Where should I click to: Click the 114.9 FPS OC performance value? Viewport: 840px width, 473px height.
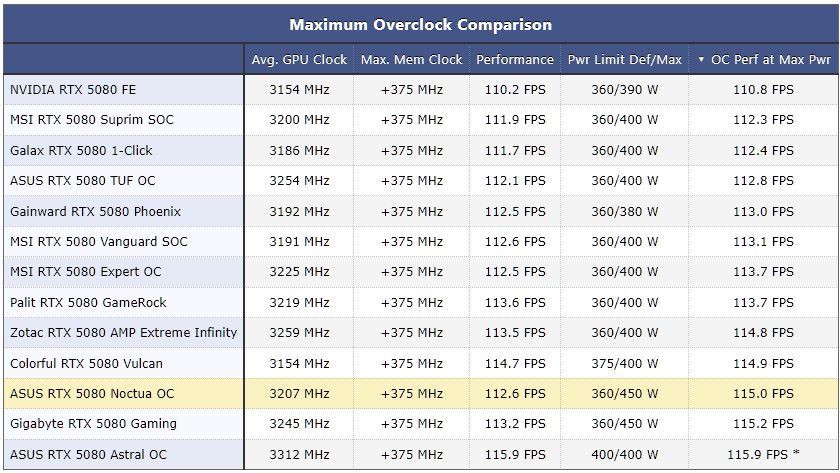[x=763, y=364]
